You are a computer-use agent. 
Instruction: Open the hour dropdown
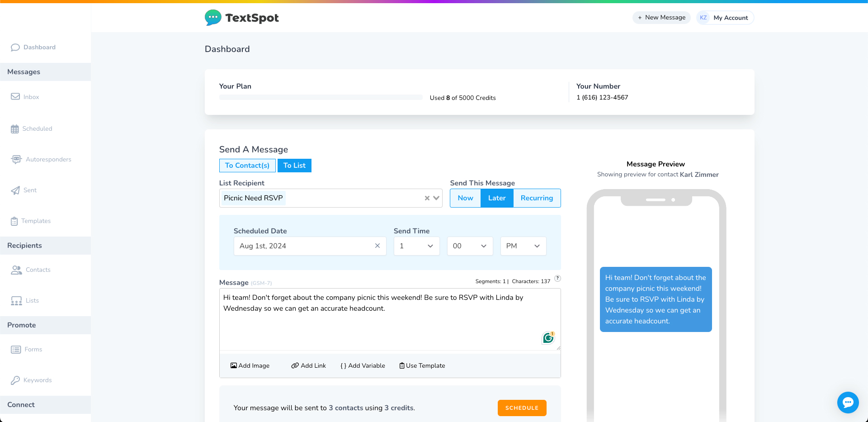416,246
